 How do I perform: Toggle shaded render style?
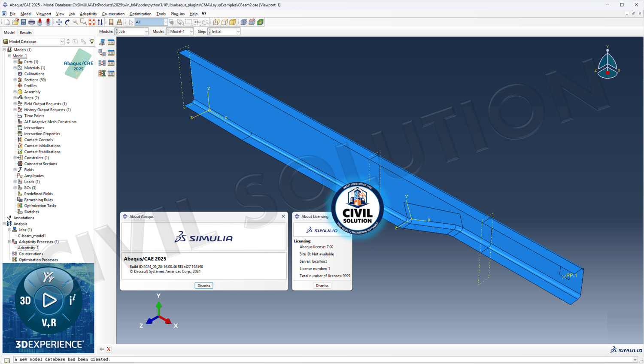click(x=233, y=22)
